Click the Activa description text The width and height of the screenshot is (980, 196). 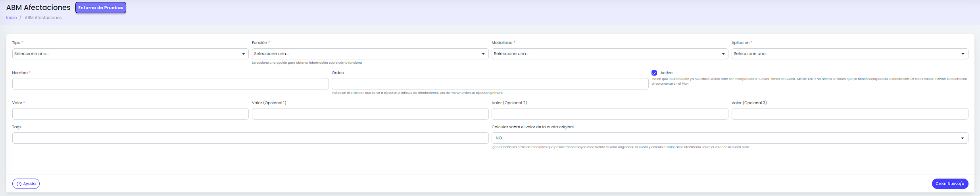click(809, 81)
